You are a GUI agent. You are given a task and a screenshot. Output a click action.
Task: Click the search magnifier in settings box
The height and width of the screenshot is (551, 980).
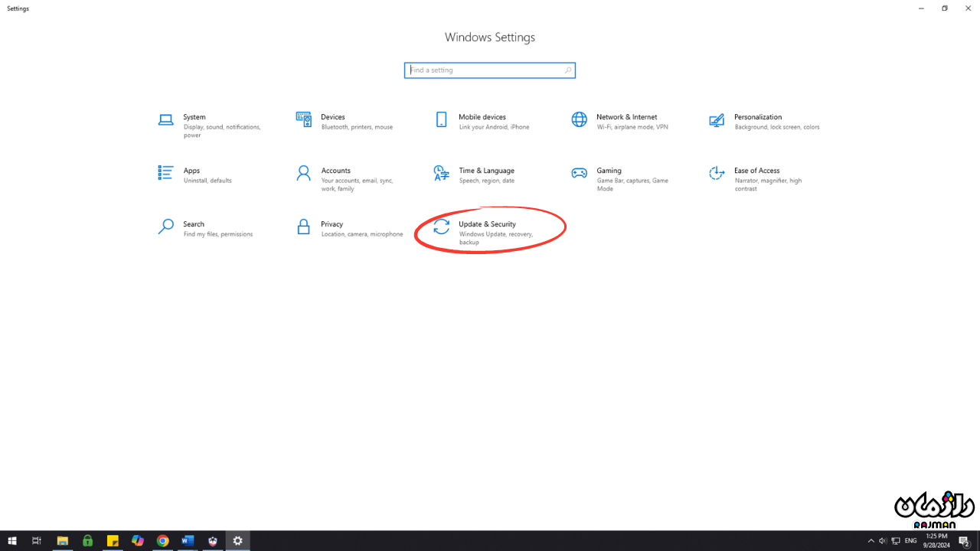(568, 70)
